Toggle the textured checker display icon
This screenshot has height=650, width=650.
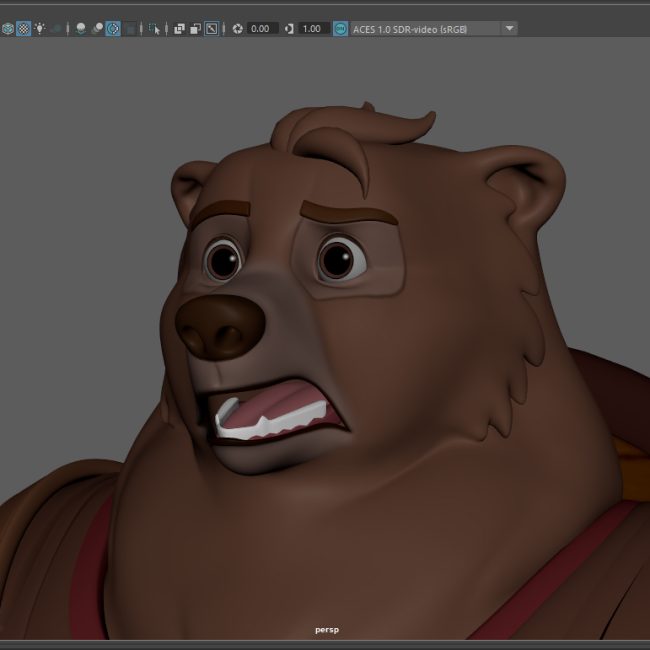[x=23, y=29]
